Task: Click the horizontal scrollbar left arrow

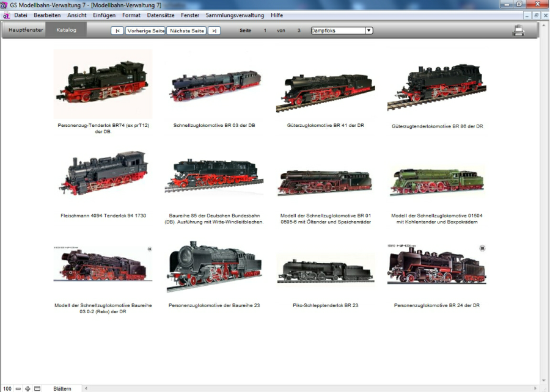Action: 86,388
